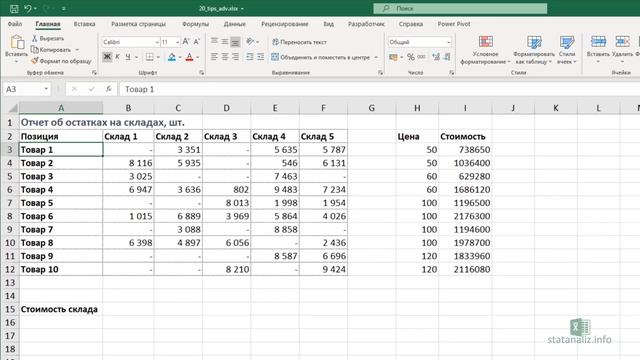Increase font size with large A icon
Screen dimensions: 640x360
coord(186,42)
